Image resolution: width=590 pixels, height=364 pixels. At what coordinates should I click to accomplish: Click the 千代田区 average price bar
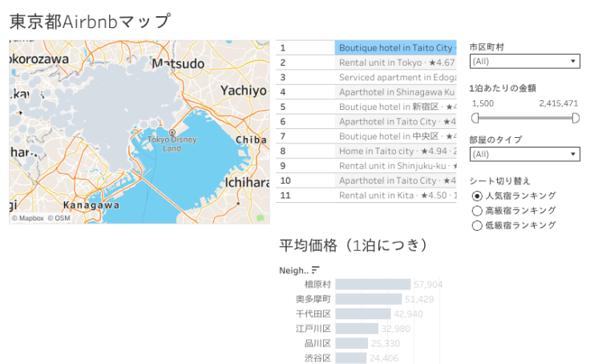[363, 313]
